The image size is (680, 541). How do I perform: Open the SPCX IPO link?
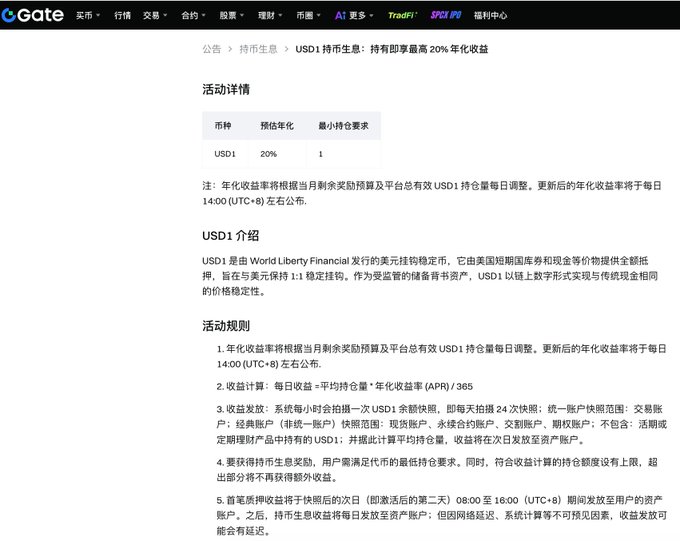coord(446,15)
